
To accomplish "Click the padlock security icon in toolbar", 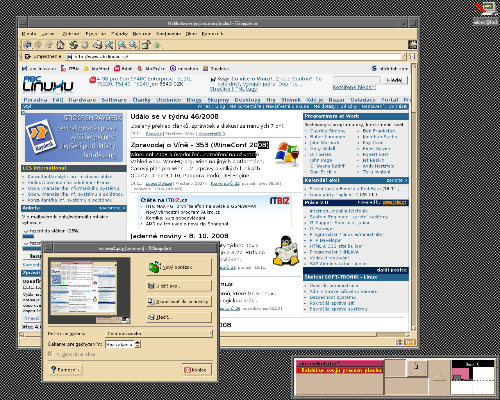I will [146, 45].
